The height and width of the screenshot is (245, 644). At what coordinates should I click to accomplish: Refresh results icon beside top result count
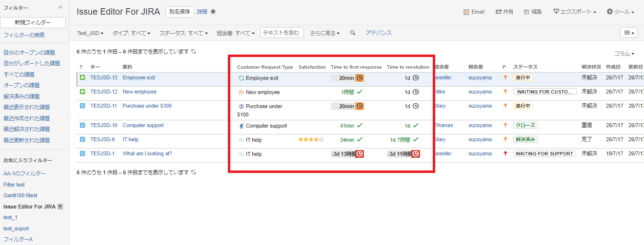194,51
